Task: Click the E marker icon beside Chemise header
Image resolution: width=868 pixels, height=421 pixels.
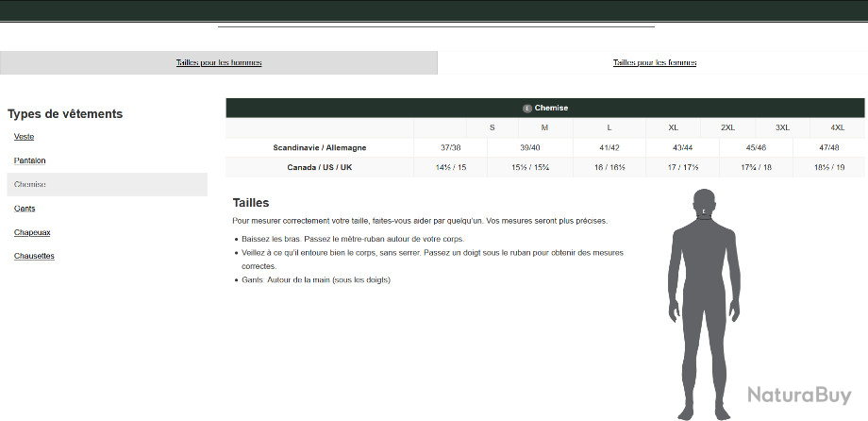Action: tap(526, 109)
